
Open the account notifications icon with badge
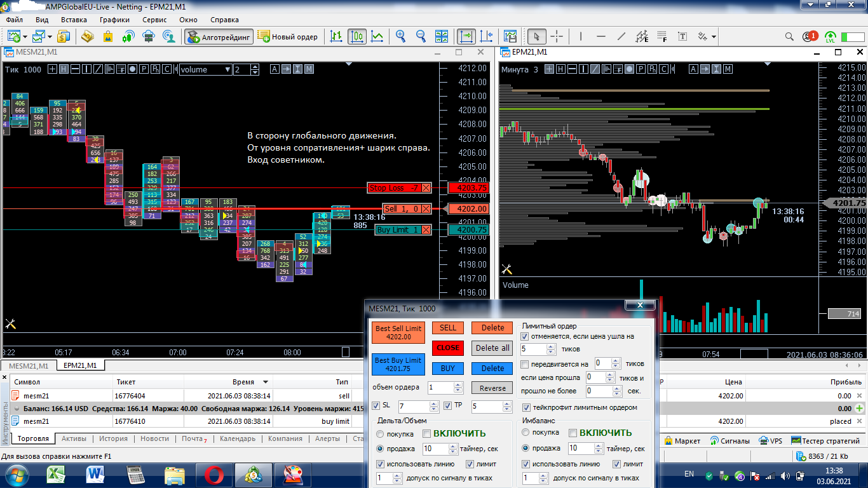point(810,36)
